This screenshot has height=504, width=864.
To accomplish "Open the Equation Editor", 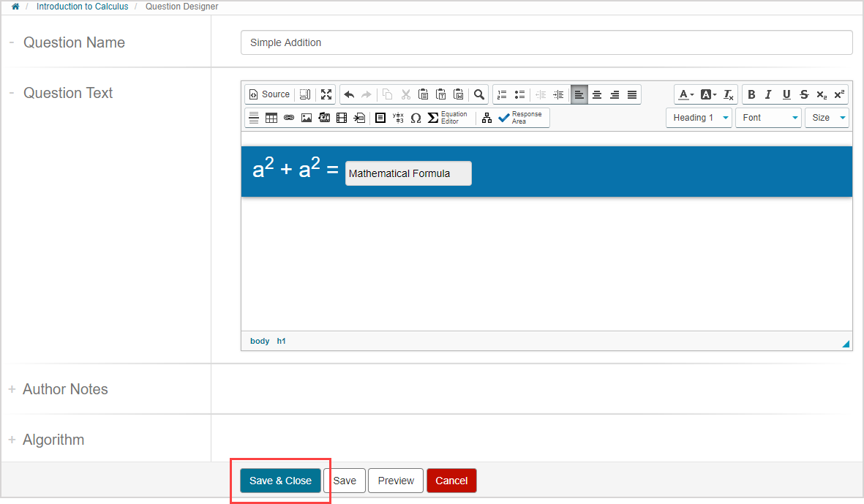I will pos(448,118).
